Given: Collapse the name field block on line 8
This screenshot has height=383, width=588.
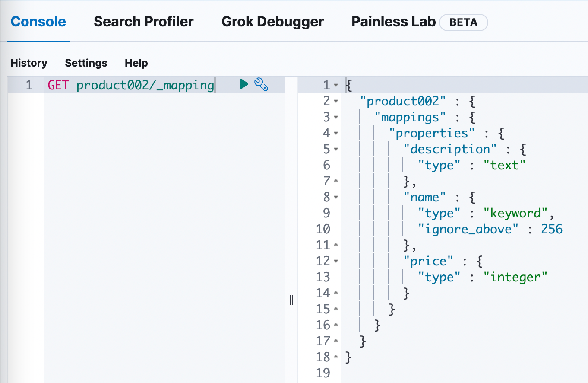Looking at the screenshot, I should (x=336, y=198).
